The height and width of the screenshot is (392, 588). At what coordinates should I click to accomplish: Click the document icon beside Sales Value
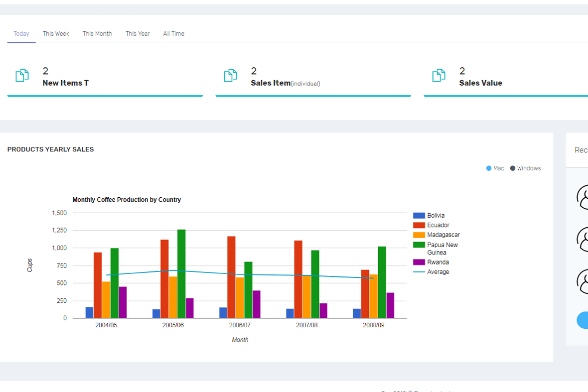(439, 76)
